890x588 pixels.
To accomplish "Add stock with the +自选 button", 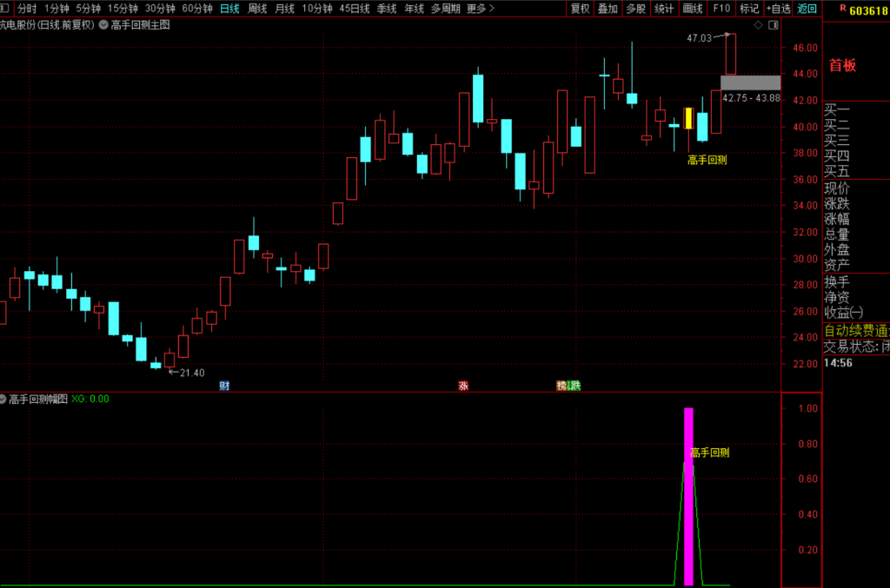I will click(x=778, y=9).
